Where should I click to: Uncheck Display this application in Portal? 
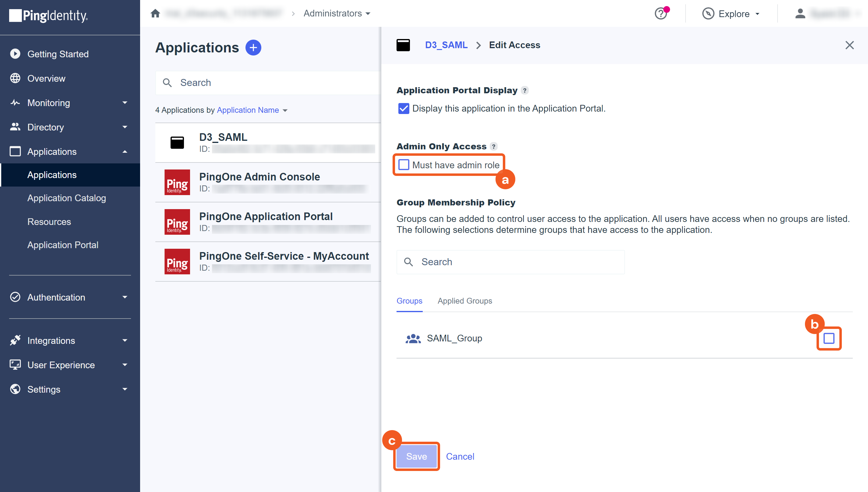point(404,109)
